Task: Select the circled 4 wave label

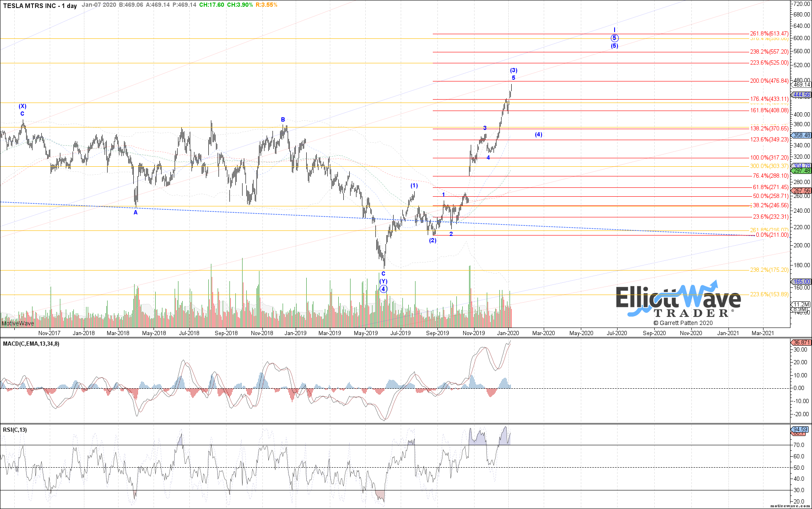Action: 383,289
